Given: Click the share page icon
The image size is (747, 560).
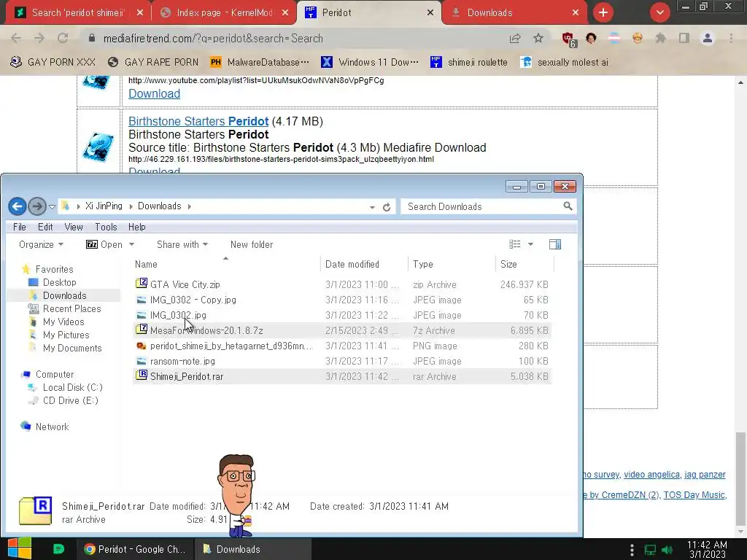Looking at the screenshot, I should [515, 38].
